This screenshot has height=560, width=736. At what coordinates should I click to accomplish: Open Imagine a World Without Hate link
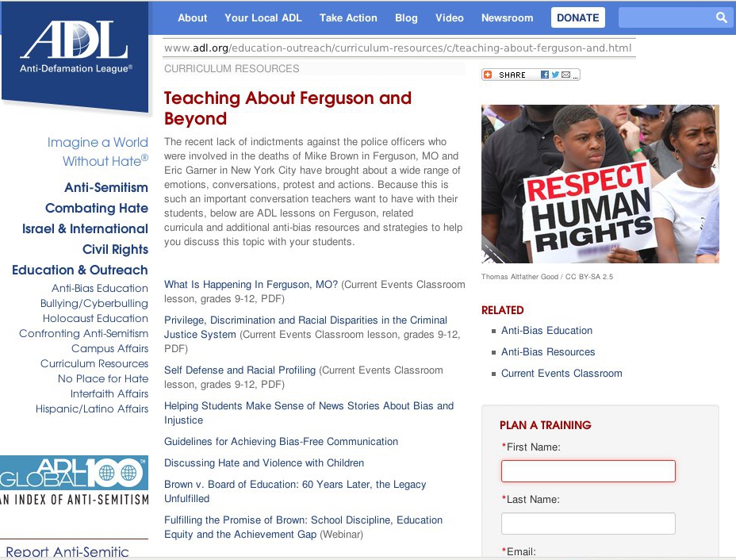pyautogui.click(x=98, y=152)
